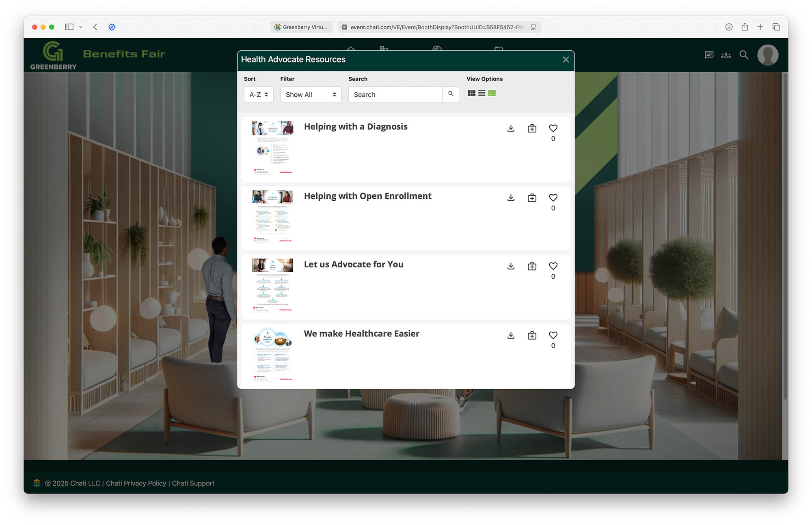Click into the Search text field
812x525 pixels.
tap(395, 94)
